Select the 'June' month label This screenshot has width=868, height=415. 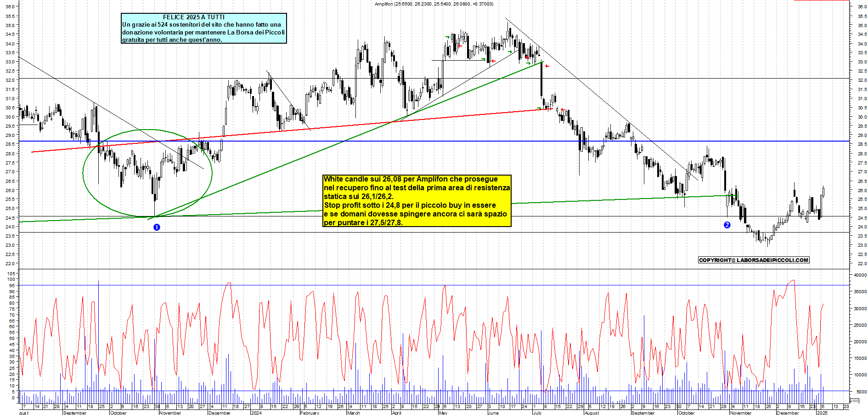493,413
